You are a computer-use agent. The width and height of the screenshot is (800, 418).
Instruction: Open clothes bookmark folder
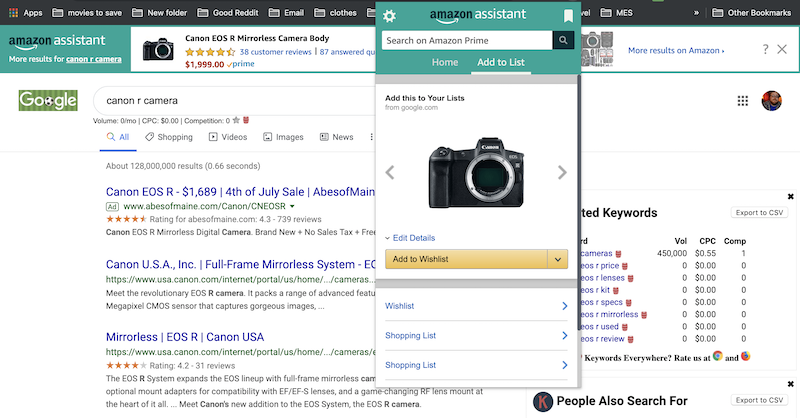pos(335,13)
